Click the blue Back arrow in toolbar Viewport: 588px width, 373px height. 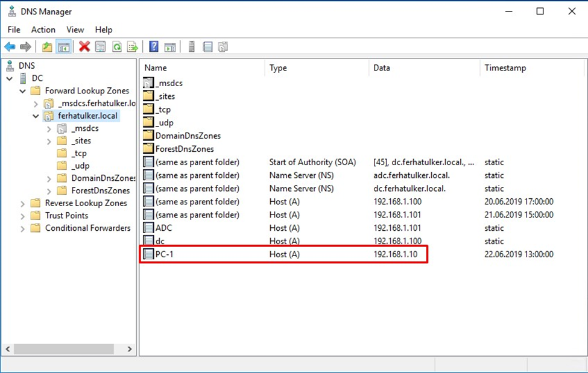coord(10,47)
